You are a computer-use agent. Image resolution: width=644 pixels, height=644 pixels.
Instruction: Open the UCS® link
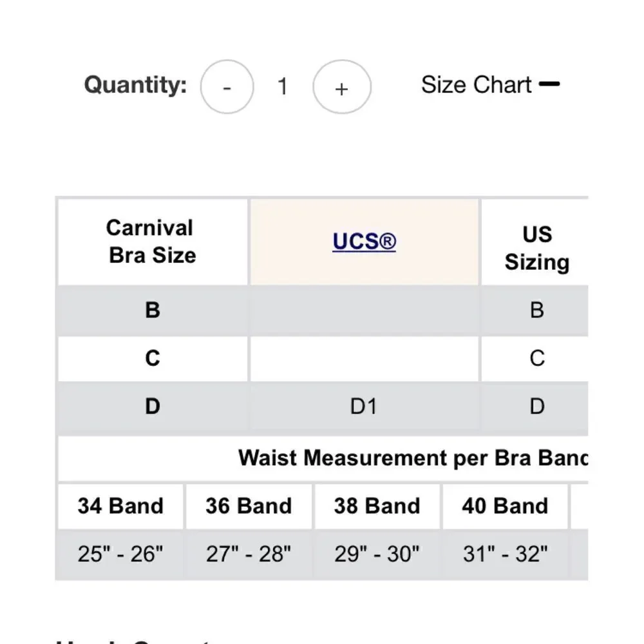[365, 241]
